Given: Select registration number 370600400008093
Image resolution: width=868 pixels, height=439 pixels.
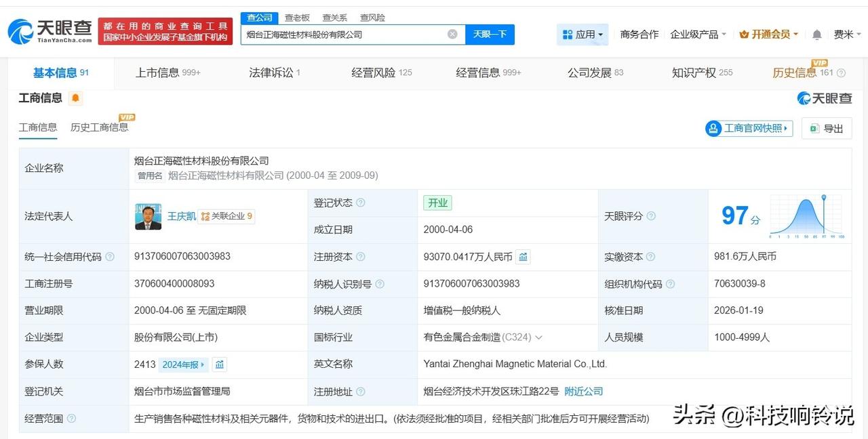Looking at the screenshot, I should click(174, 283).
